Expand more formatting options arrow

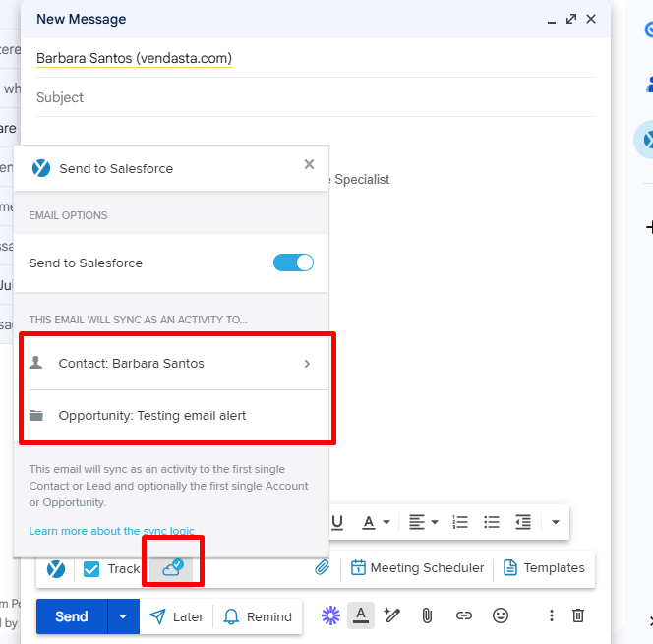[555, 522]
